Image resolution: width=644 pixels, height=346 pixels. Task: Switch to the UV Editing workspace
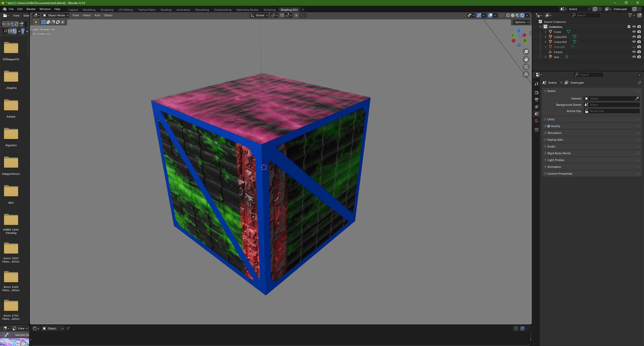pos(125,10)
